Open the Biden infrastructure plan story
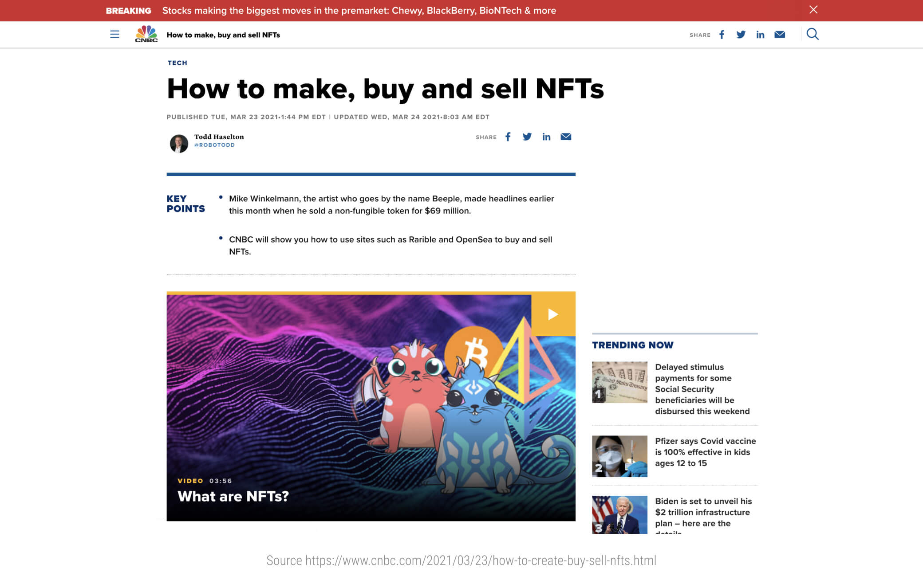 703,514
